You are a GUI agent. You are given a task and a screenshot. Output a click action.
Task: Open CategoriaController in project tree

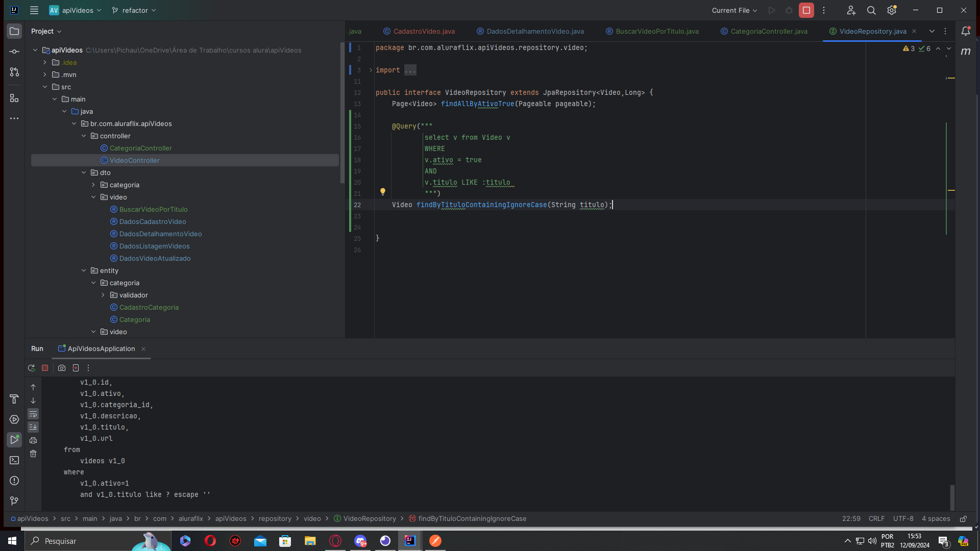pyautogui.click(x=140, y=148)
